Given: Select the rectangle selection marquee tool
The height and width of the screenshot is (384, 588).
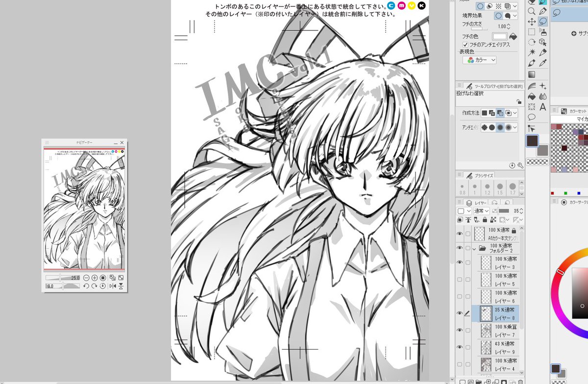Looking at the screenshot, I should (532, 32).
